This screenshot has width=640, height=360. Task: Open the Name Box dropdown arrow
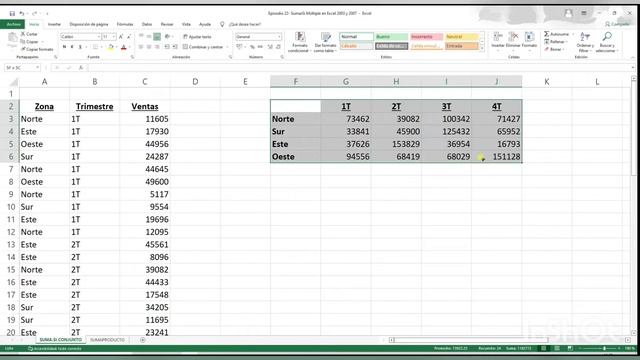(38, 68)
